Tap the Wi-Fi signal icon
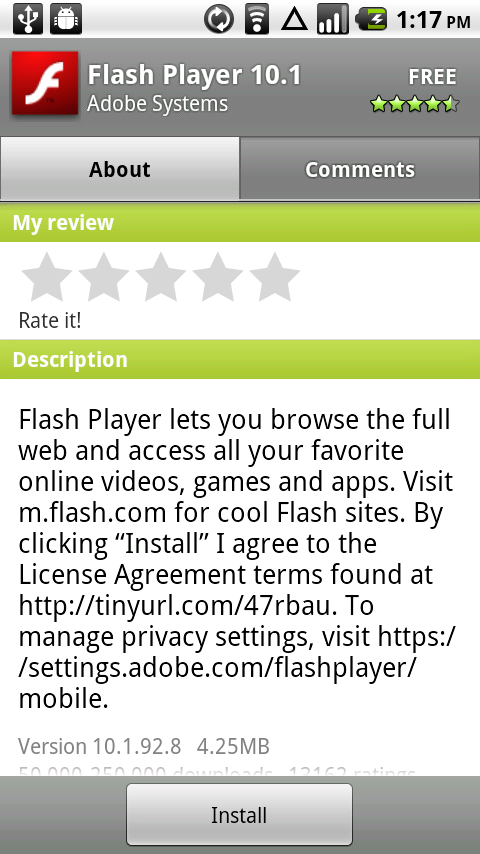This screenshot has height=854, width=480. tap(256, 19)
